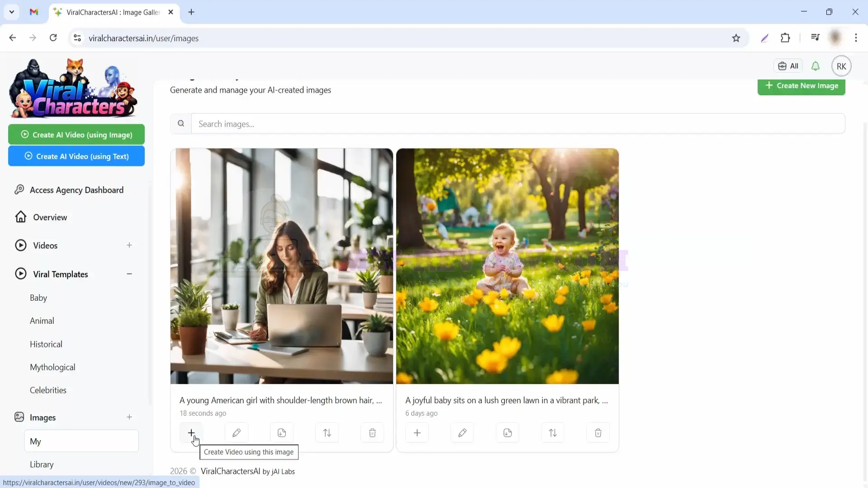Screen dimensions: 868x488
Task: Delete the joyful baby image
Action: coord(598,433)
